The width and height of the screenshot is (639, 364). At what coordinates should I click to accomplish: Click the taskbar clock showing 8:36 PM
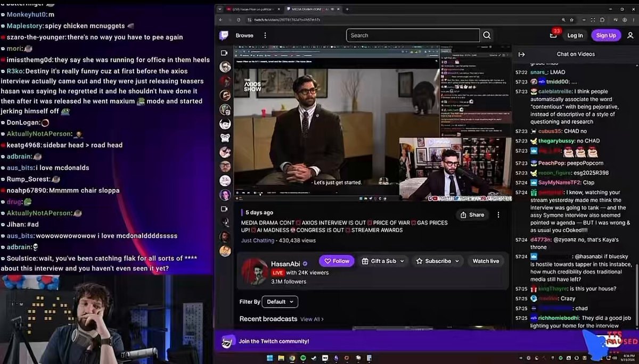click(627, 357)
